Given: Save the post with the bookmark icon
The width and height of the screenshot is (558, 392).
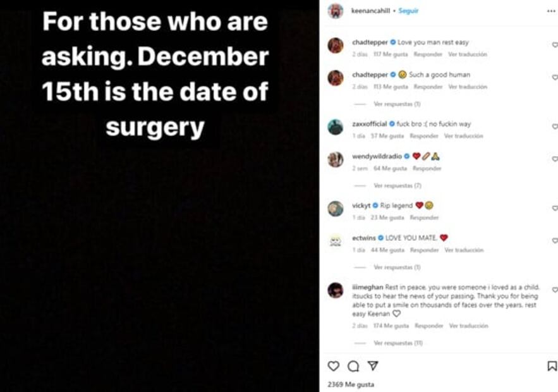Looking at the screenshot, I should click(551, 366).
